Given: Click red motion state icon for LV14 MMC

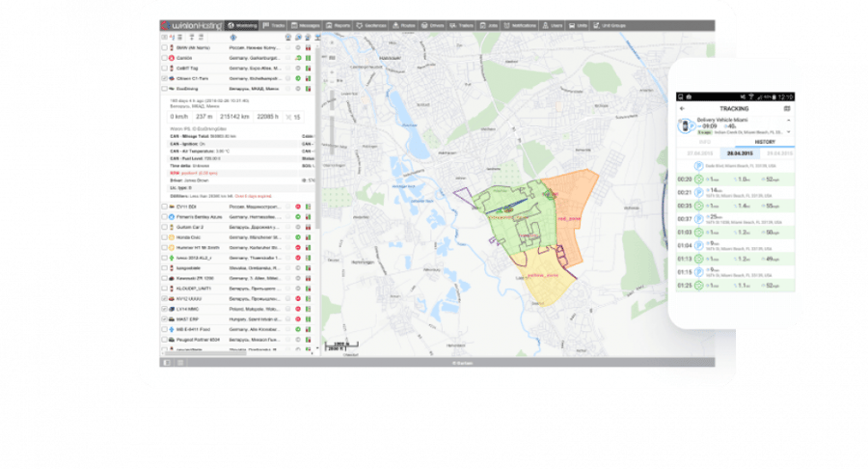Looking at the screenshot, I should click(x=298, y=309).
